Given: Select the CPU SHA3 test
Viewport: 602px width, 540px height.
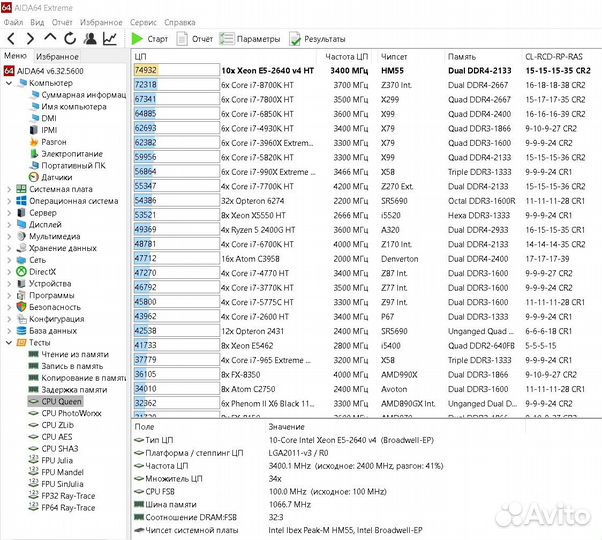Looking at the screenshot, I should [60, 449].
